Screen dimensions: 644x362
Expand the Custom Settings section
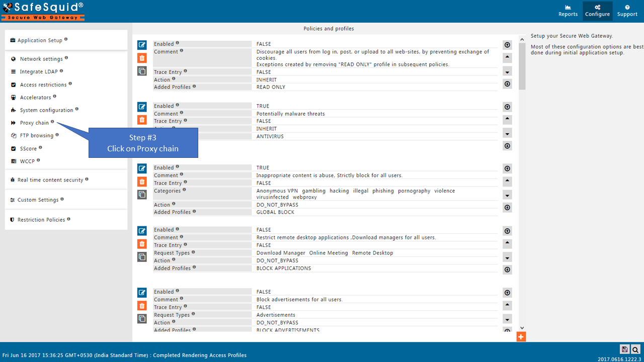38,200
